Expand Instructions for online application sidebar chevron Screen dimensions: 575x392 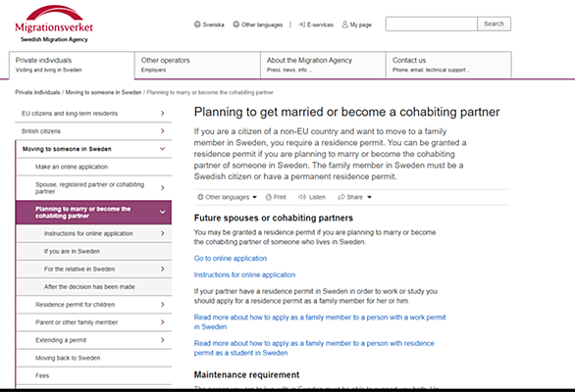[163, 233]
